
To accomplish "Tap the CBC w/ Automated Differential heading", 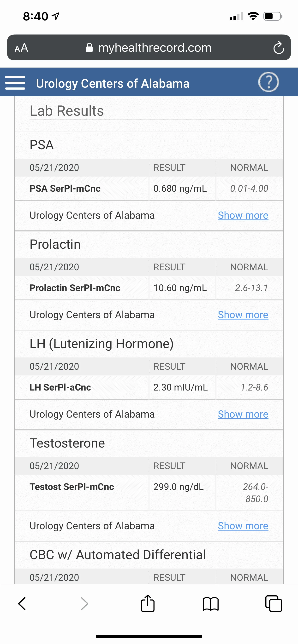I will click(118, 555).
